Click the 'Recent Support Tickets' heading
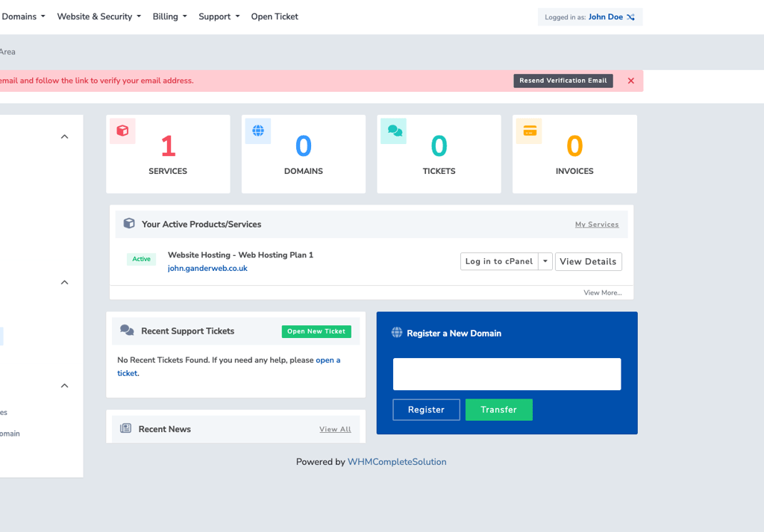This screenshot has height=532, width=764. pyautogui.click(x=187, y=331)
